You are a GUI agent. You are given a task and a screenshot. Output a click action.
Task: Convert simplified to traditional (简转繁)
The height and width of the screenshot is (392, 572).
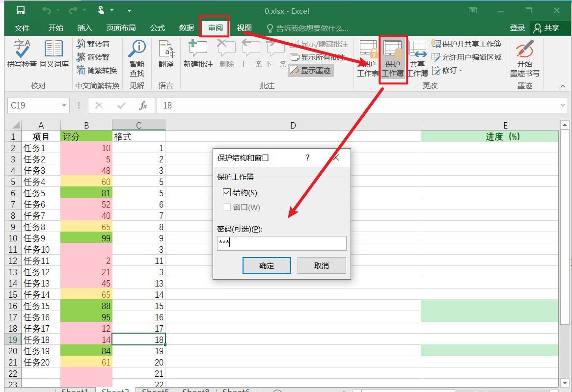tap(93, 57)
